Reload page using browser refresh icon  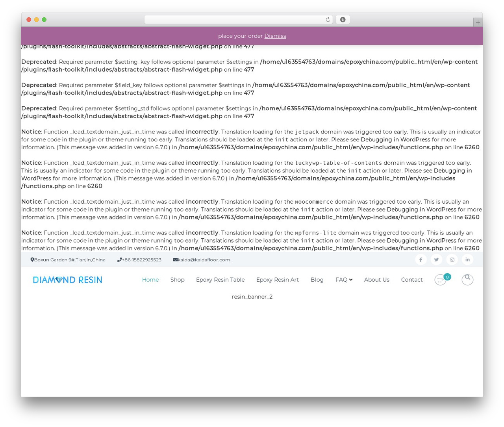(328, 20)
